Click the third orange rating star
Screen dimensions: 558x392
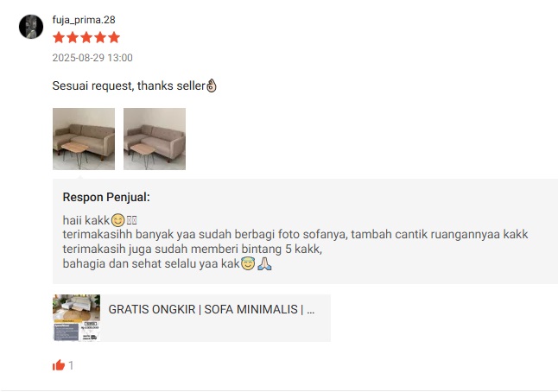[86, 37]
